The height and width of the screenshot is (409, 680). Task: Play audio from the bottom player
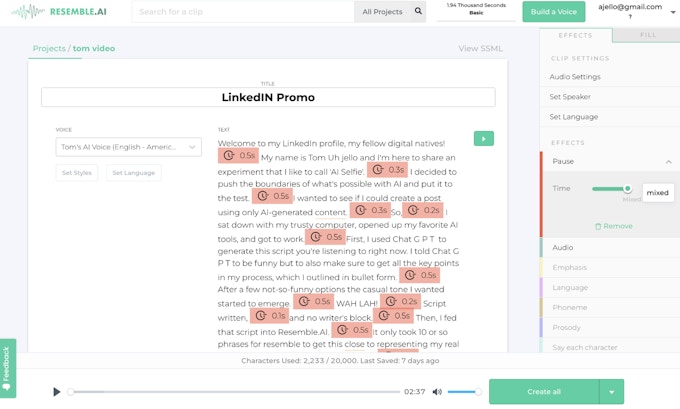[57, 392]
